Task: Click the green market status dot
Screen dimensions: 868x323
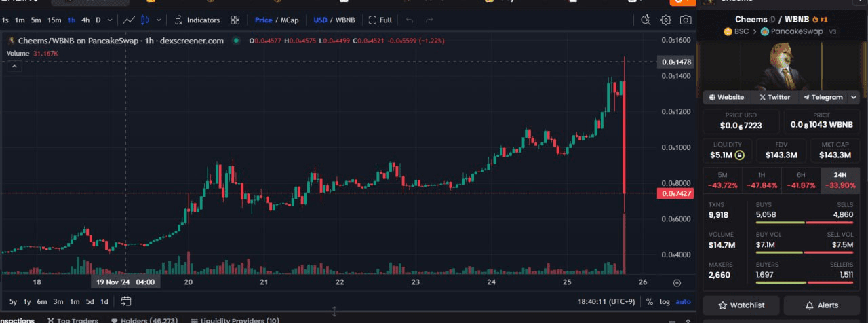Action: (x=236, y=41)
